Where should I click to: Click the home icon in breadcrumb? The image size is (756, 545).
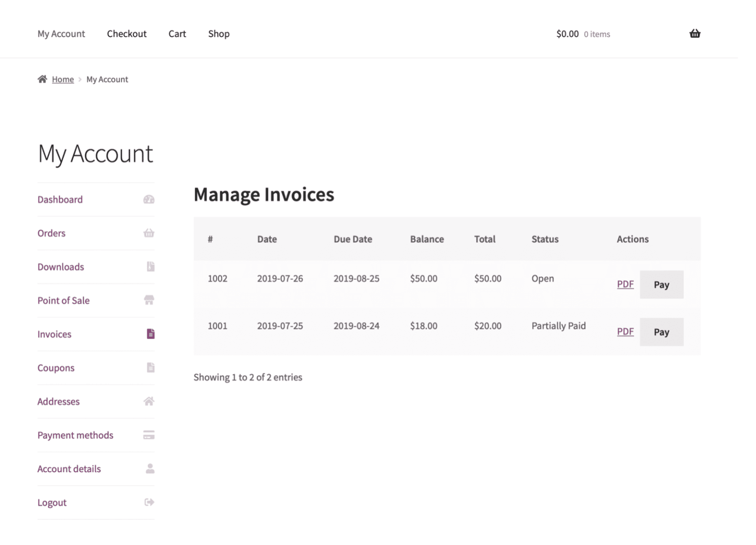tap(42, 79)
